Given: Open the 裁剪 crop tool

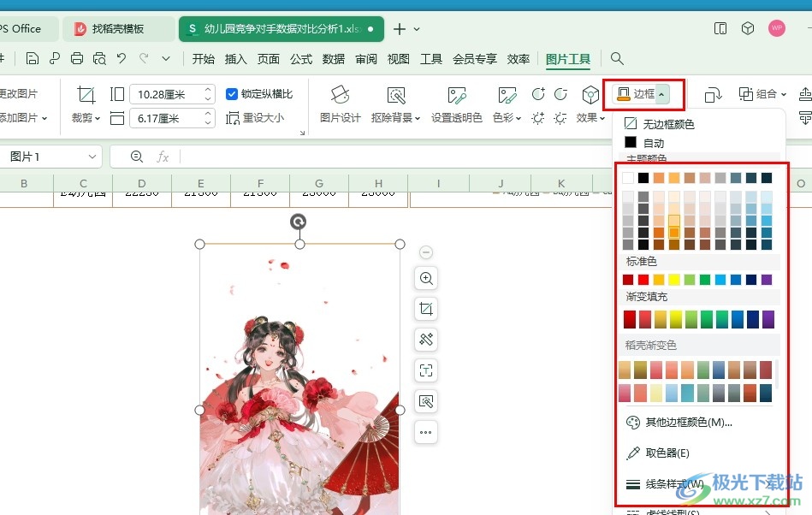Looking at the screenshot, I should (86, 105).
